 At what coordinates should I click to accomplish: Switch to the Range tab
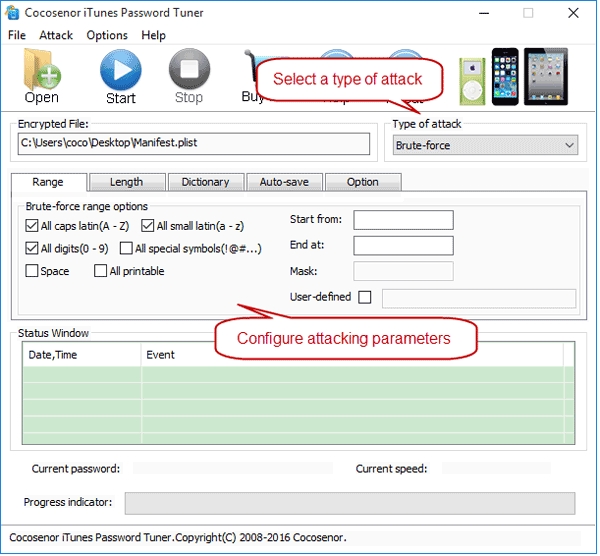click(48, 182)
